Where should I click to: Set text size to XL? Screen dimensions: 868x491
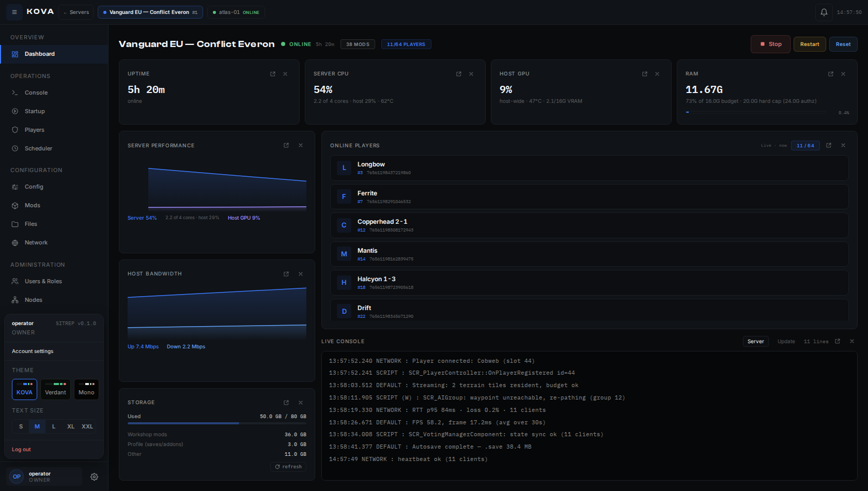[x=71, y=426]
